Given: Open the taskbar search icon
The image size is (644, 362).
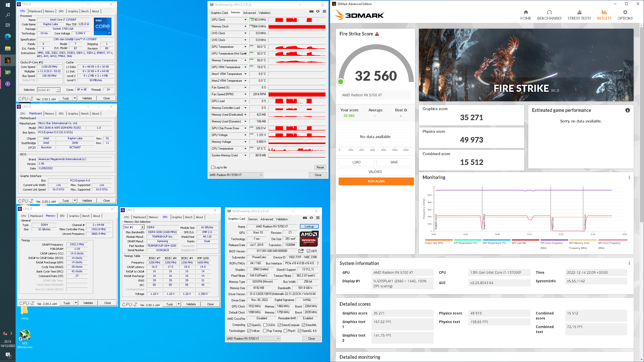Looking at the screenshot, I should 8,15.
